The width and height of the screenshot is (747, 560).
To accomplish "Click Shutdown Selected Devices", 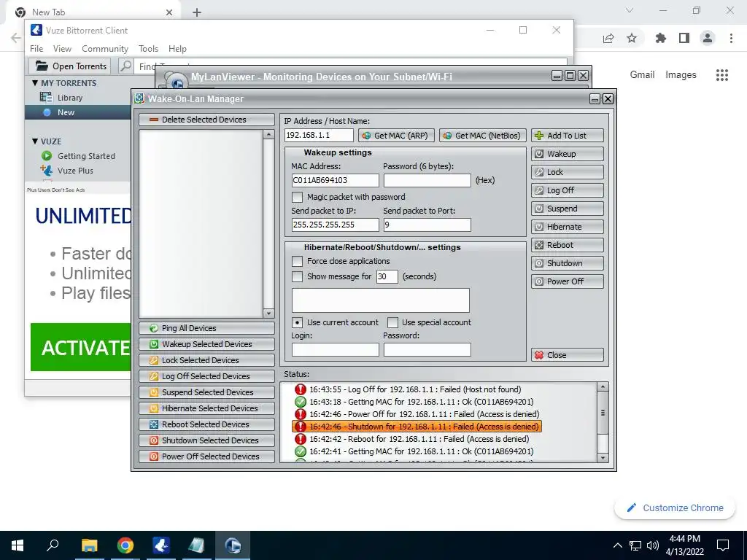I will (x=206, y=440).
